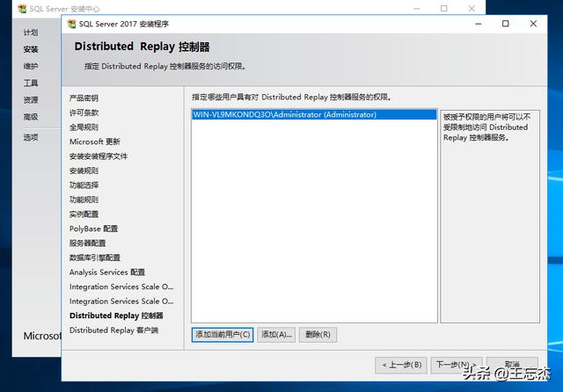This screenshot has width=563, height=392.
Task: Select 数据库引擎配置 step
Action: pos(95,258)
